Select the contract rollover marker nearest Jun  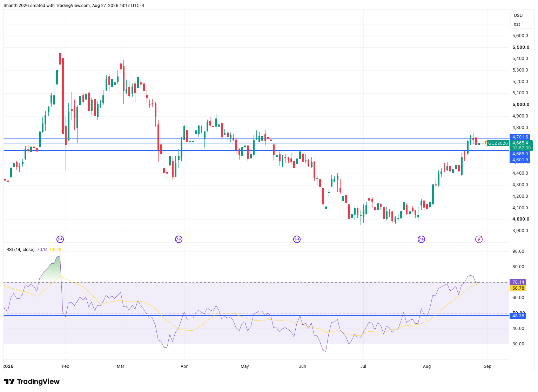tap(297, 239)
